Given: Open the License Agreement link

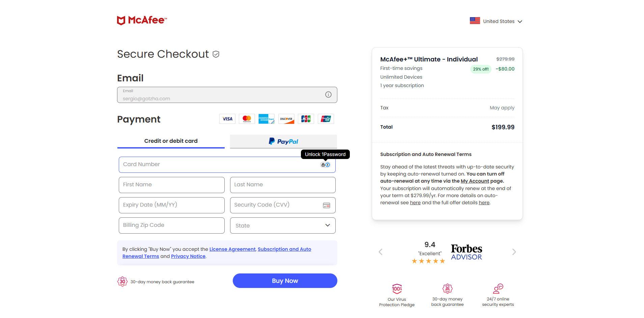Looking at the screenshot, I should click(232, 249).
